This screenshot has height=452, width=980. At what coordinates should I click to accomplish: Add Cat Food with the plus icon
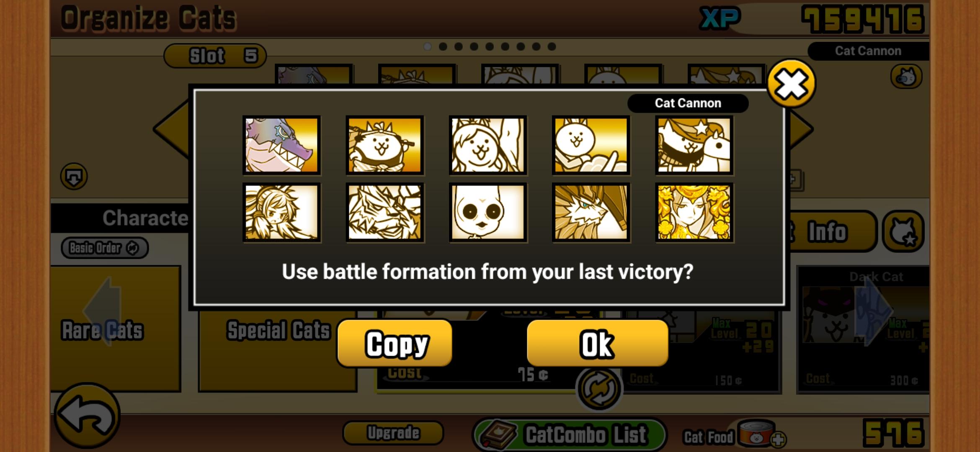pyautogui.click(x=778, y=439)
